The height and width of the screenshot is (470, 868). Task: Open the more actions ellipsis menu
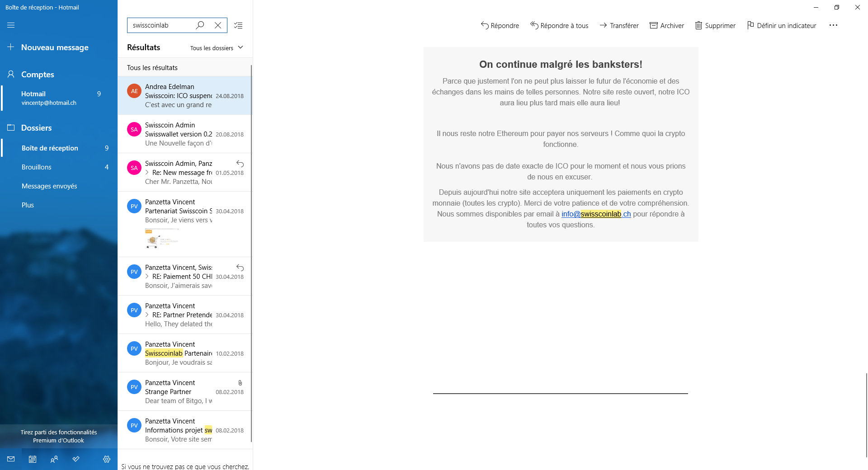833,25
